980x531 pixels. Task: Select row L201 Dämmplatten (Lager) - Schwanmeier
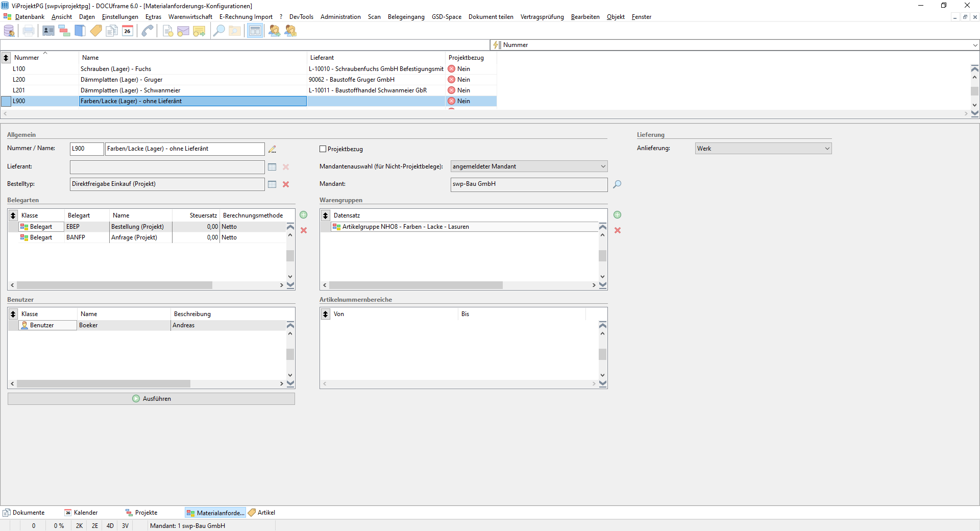(249, 90)
